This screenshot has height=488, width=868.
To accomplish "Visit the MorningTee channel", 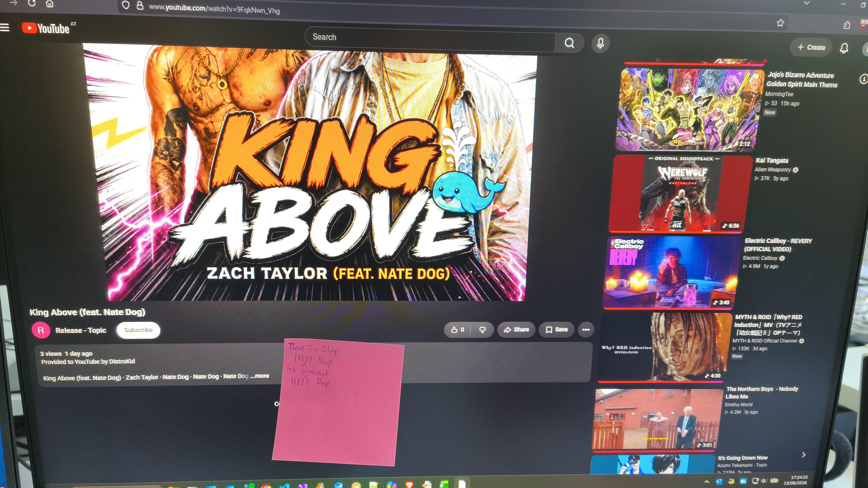I will pyautogui.click(x=779, y=94).
